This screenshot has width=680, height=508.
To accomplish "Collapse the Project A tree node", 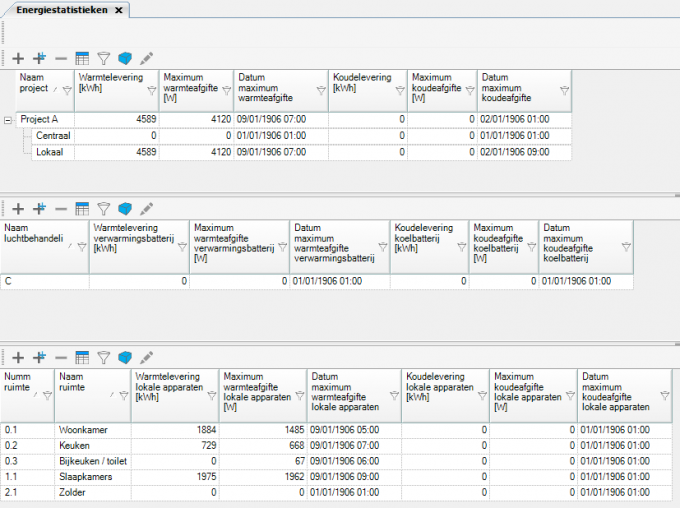I will click(8, 119).
